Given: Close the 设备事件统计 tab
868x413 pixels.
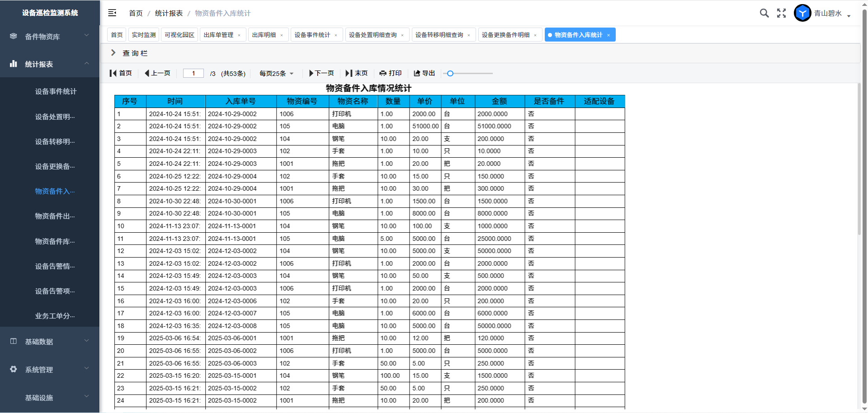Looking at the screenshot, I should click(x=336, y=35).
